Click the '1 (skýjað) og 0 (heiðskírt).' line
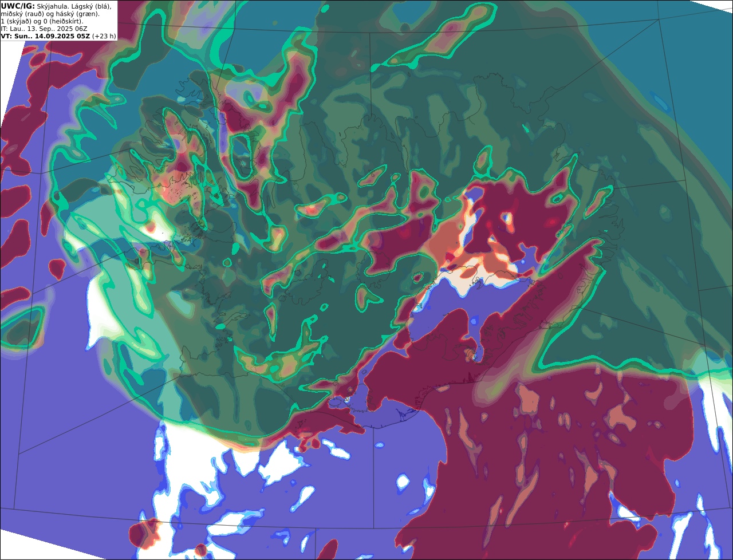Viewport: 733px width, 560px height. pyautogui.click(x=42, y=21)
